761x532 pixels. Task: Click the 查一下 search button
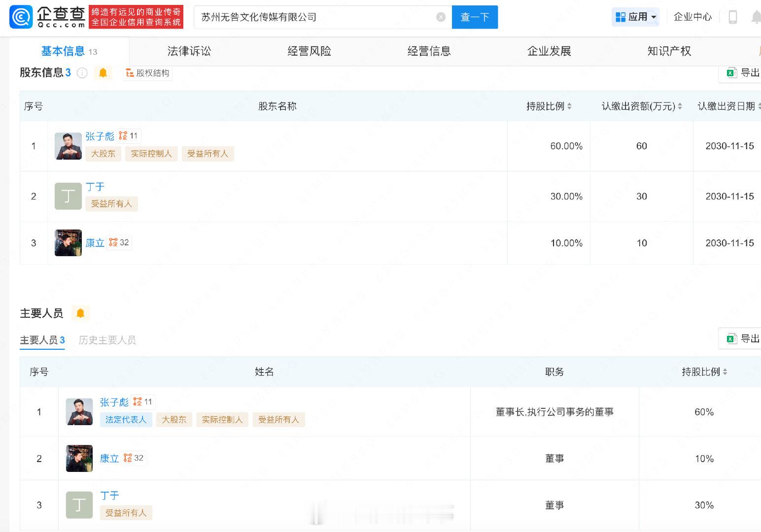[x=474, y=17]
